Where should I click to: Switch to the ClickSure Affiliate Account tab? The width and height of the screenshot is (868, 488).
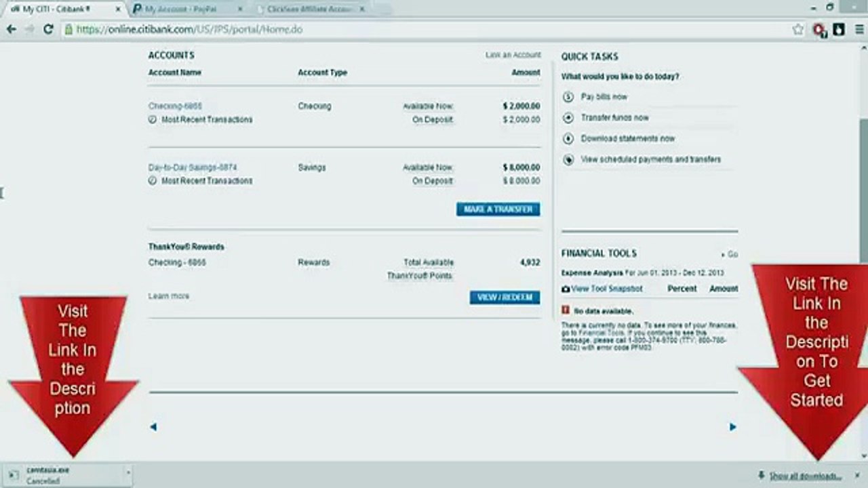(x=309, y=9)
